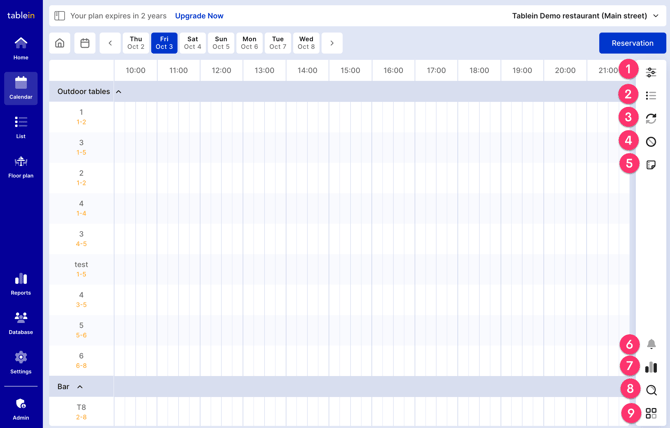Collapse the Outdoor tables section
670x428 pixels.
(119, 92)
